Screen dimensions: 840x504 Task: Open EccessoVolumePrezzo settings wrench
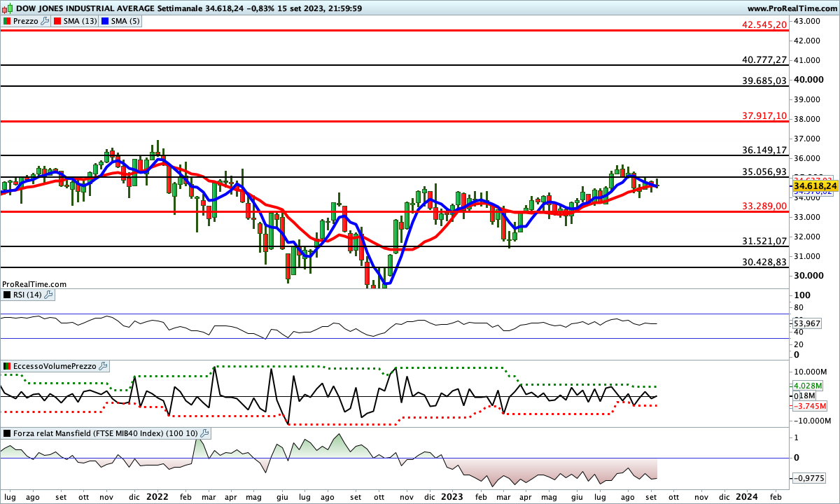pos(103,366)
